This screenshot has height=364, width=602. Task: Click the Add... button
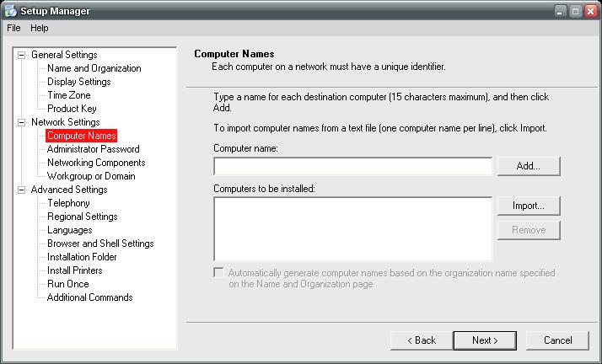click(529, 166)
